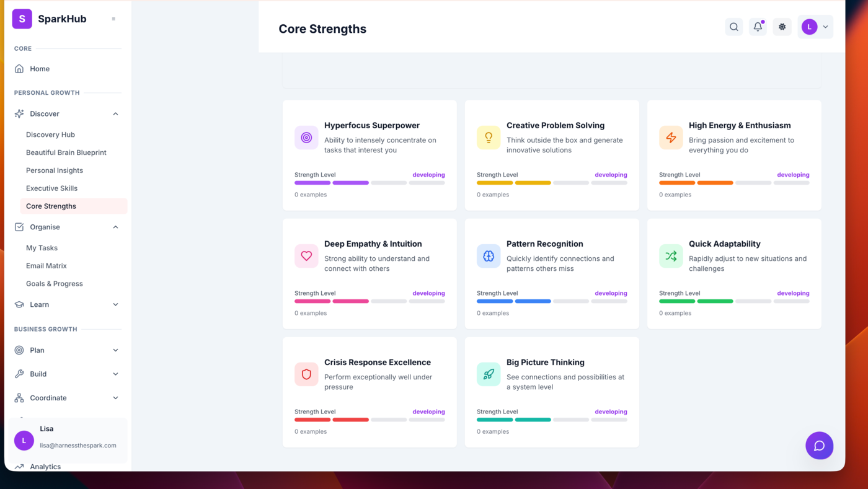Image resolution: width=868 pixels, height=489 pixels.
Task: Click the Home house icon in sidebar
Action: pyautogui.click(x=19, y=69)
